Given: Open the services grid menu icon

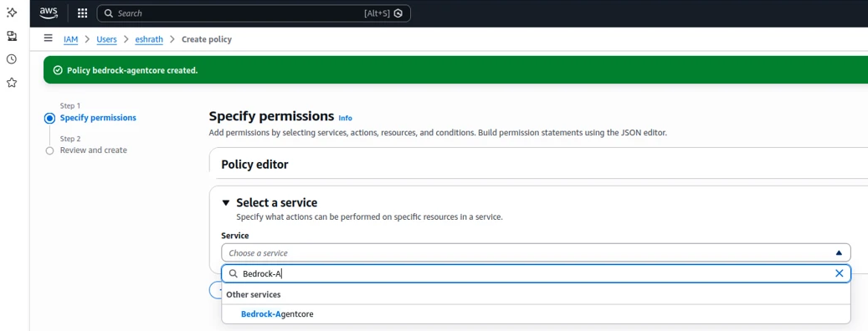Looking at the screenshot, I should (83, 13).
